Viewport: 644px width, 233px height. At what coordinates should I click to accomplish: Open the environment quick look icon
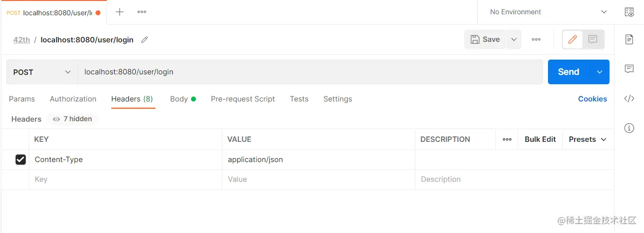pyautogui.click(x=629, y=12)
